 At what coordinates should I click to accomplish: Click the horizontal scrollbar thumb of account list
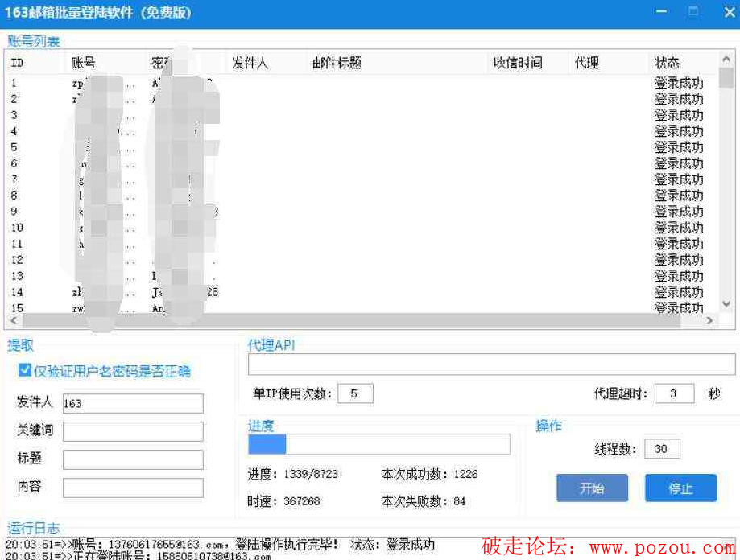(x=352, y=320)
